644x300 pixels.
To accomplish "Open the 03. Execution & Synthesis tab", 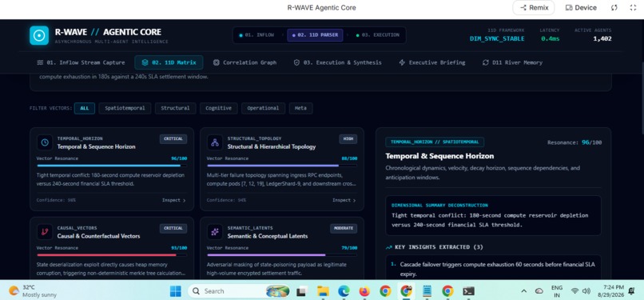I will pyautogui.click(x=337, y=62).
